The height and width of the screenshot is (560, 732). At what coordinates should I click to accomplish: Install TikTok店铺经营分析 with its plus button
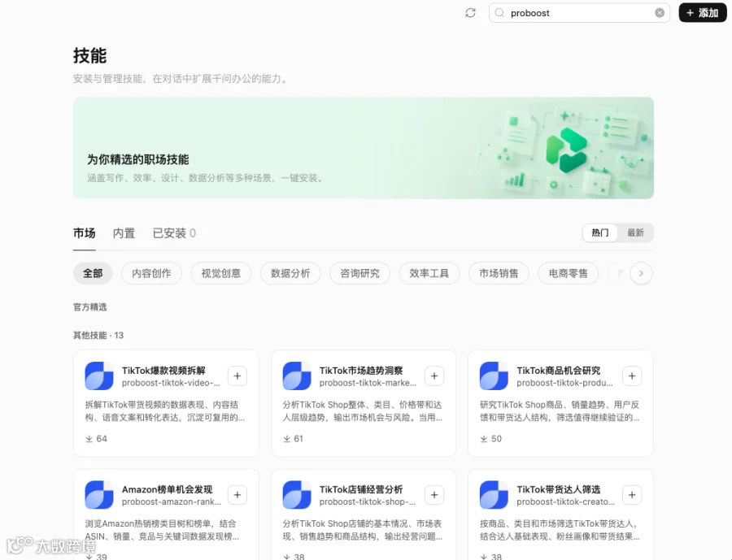tap(434, 495)
